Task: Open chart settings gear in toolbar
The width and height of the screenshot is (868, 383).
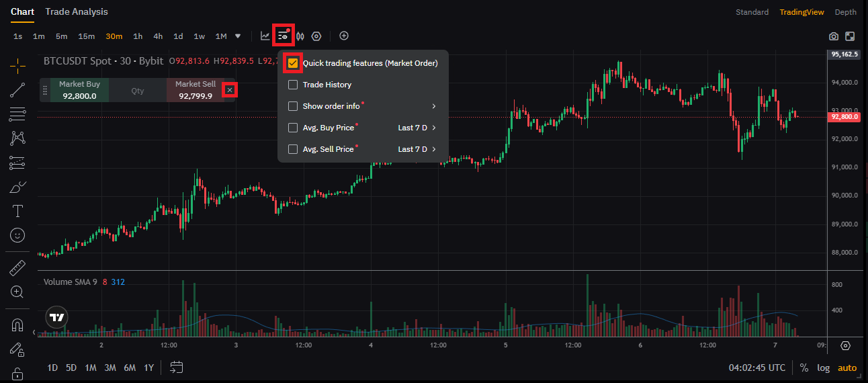Action: coord(316,36)
